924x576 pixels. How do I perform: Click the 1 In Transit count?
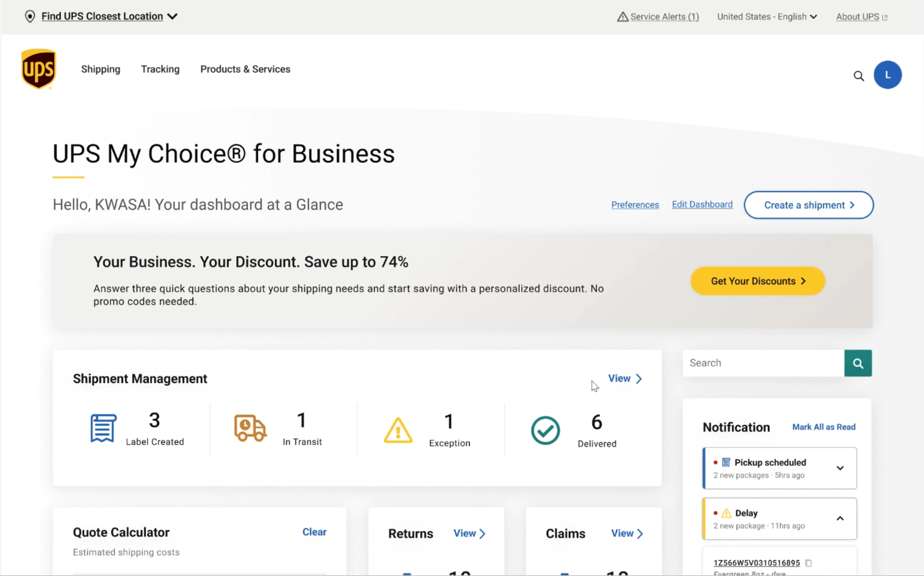point(302,420)
